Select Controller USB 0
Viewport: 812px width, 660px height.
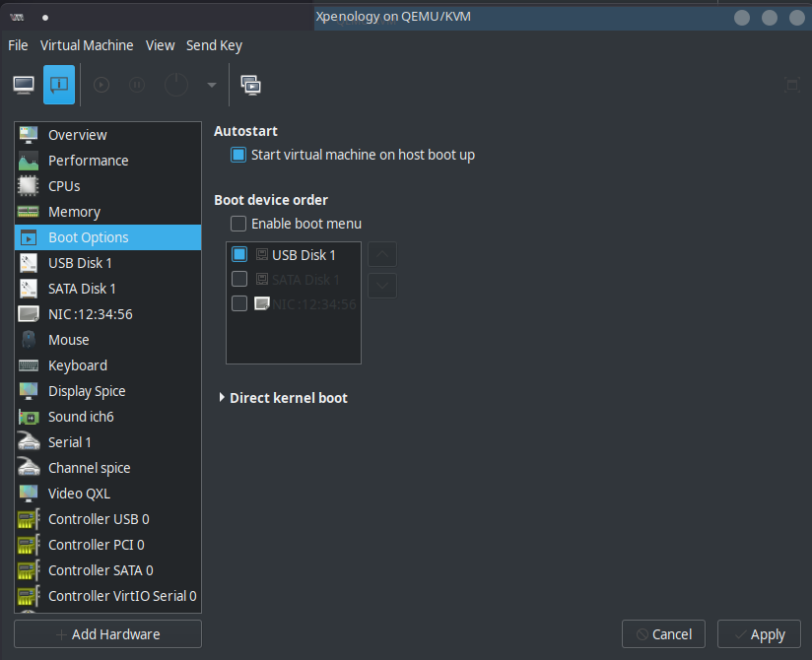point(107,519)
